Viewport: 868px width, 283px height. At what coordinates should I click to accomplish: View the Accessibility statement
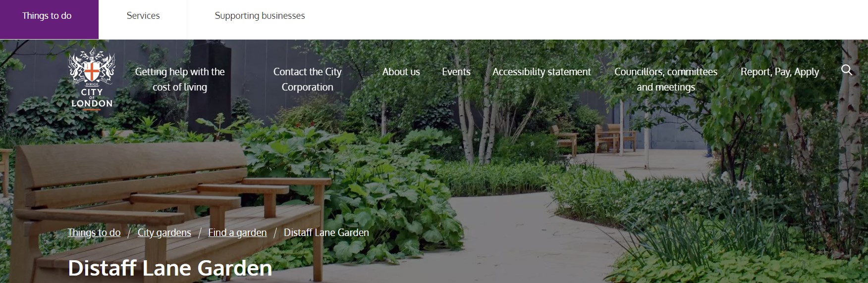point(542,72)
